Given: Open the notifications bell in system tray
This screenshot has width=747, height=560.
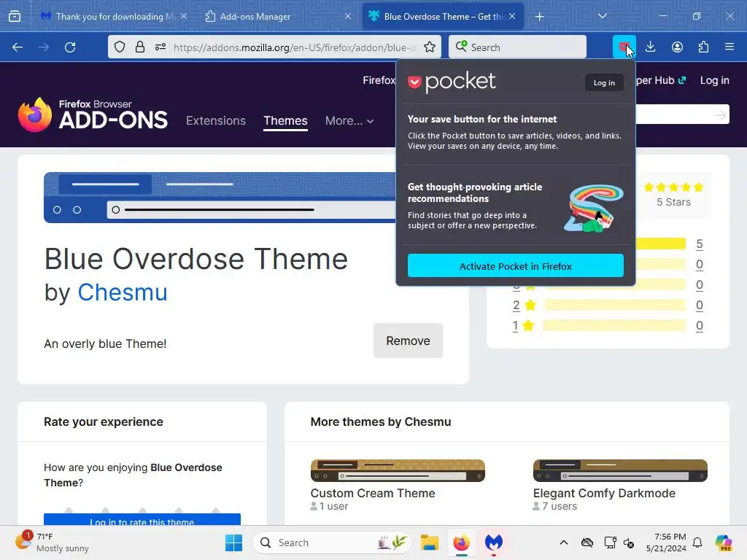Looking at the screenshot, I should tap(697, 542).
